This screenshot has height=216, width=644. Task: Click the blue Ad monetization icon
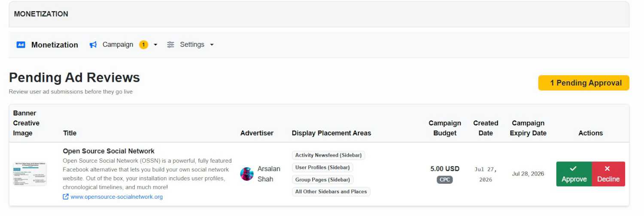point(21,45)
